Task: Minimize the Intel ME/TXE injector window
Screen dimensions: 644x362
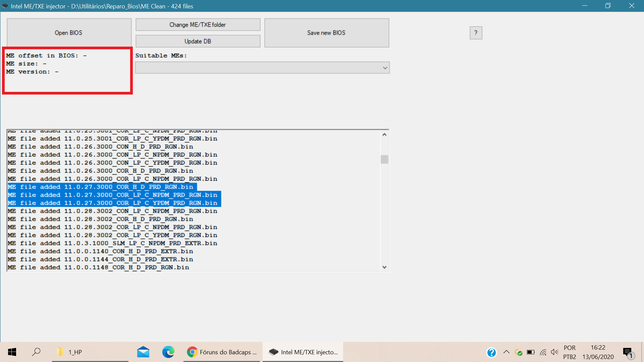Action: click(x=585, y=6)
